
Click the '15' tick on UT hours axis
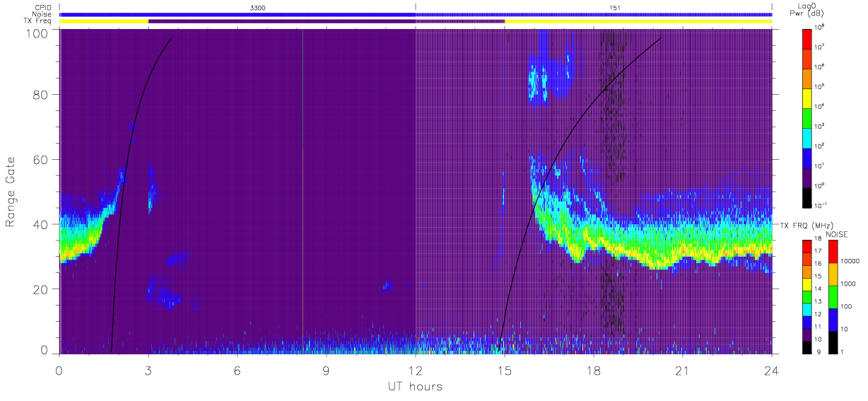click(505, 371)
